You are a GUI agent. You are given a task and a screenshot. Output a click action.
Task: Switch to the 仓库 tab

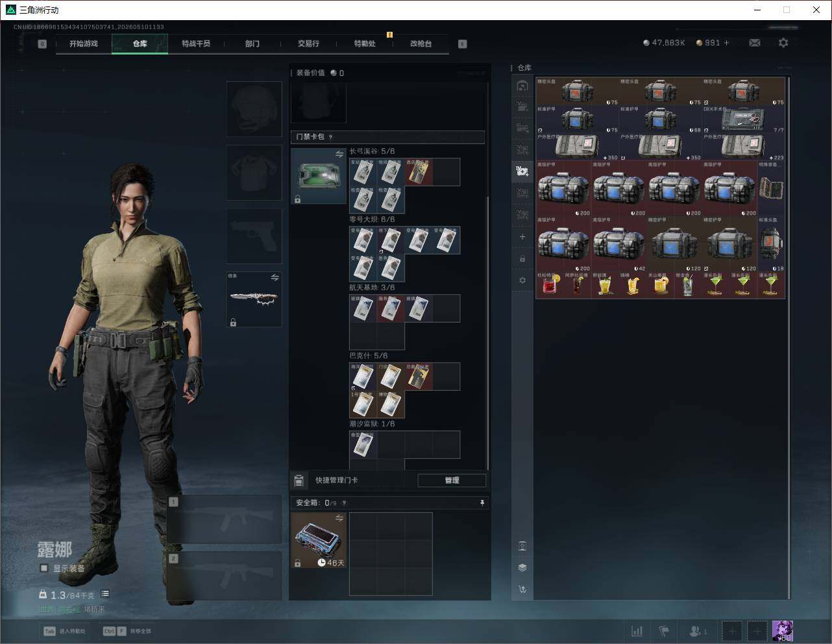point(140,43)
